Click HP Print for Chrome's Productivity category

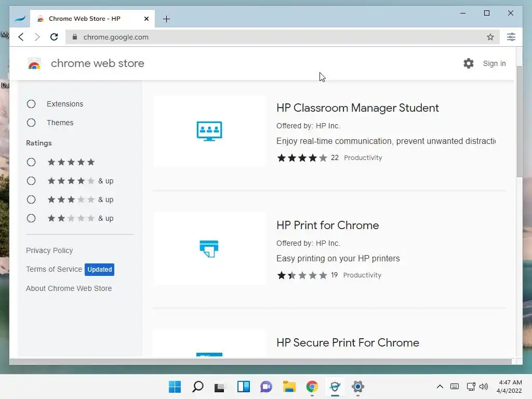click(362, 275)
